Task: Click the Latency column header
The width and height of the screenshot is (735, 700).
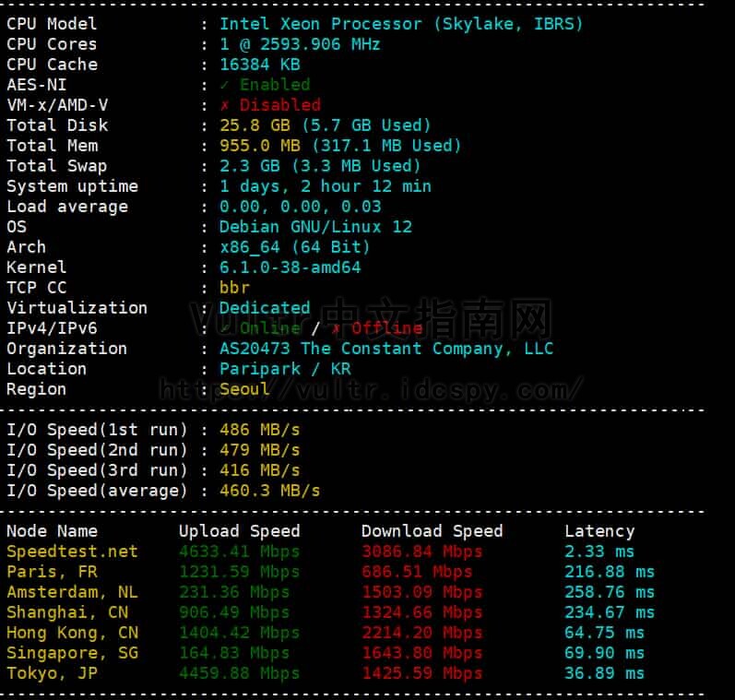Action: (599, 531)
